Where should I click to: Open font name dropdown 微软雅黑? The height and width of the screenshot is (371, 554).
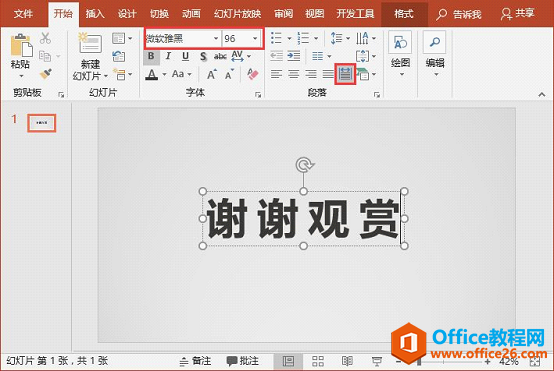tap(216, 38)
